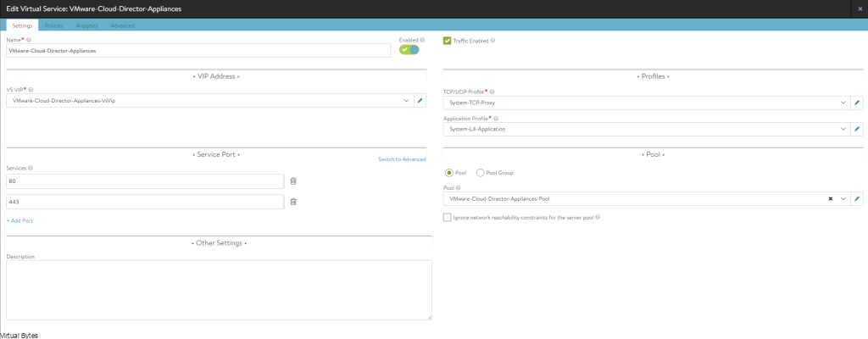Delete service port 80 trash icon
This screenshot has height=339, width=868.
pos(293,181)
